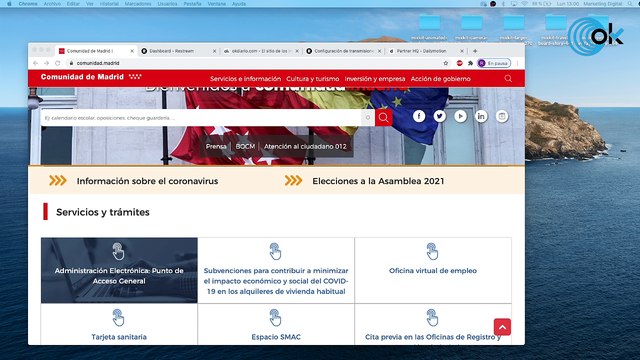This screenshot has width=640, height=360.
Task: Open the Tarjeta sanitaria link
Action: [x=119, y=337]
